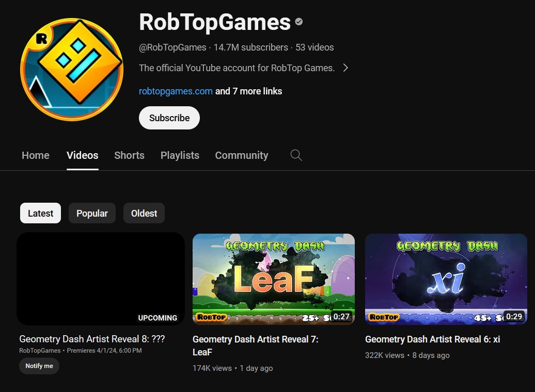Viewport: 535px width, 392px height.
Task: Open title 'Geometry Dash Artist Reveal 7: LeaF'
Action: point(256,346)
